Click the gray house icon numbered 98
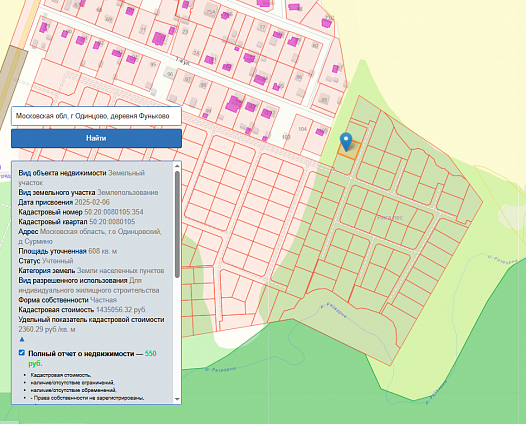 (x=203, y=85)
